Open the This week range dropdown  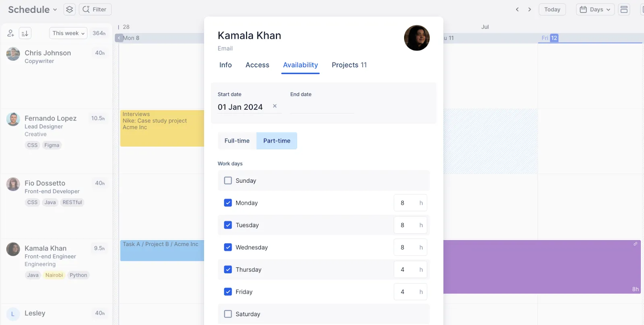click(68, 33)
